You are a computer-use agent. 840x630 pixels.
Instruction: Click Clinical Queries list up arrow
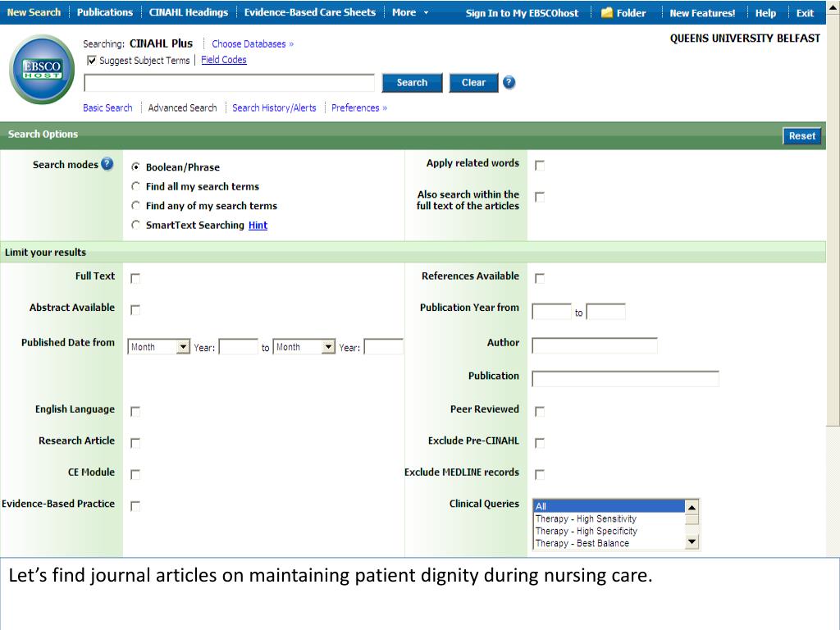coord(692,507)
